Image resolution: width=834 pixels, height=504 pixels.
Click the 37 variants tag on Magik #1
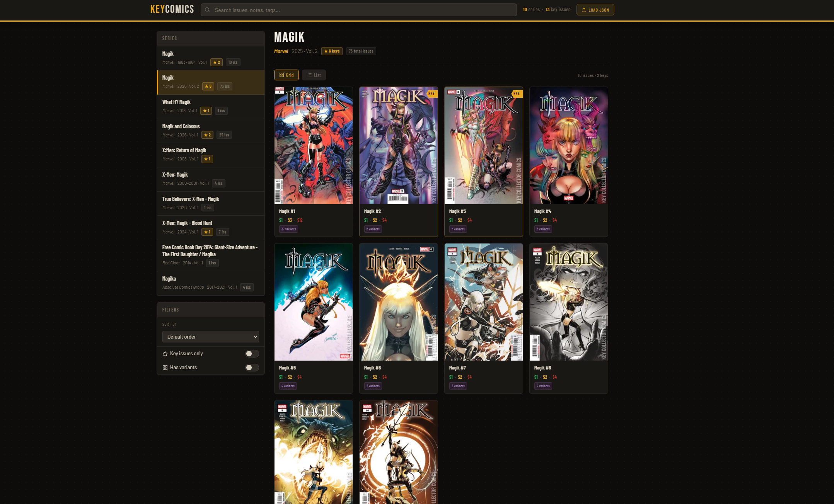tap(288, 229)
